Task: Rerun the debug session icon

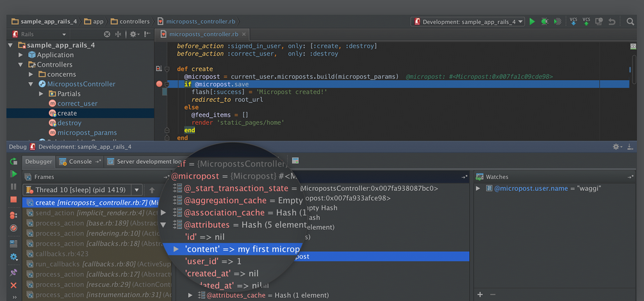Action: (13, 162)
